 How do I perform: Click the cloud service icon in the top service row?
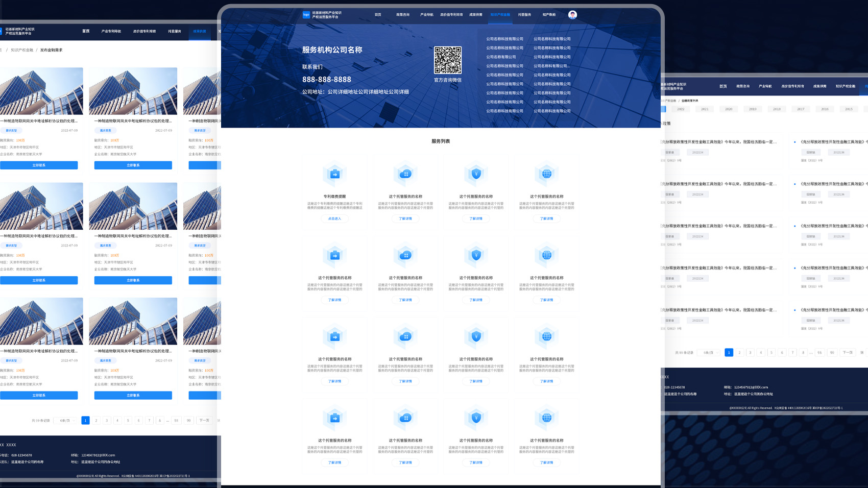[405, 175]
